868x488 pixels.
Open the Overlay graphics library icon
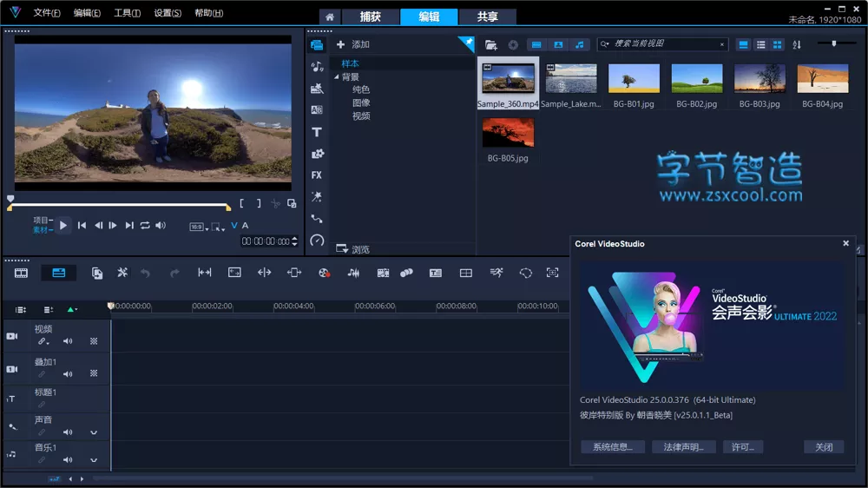pyautogui.click(x=317, y=154)
